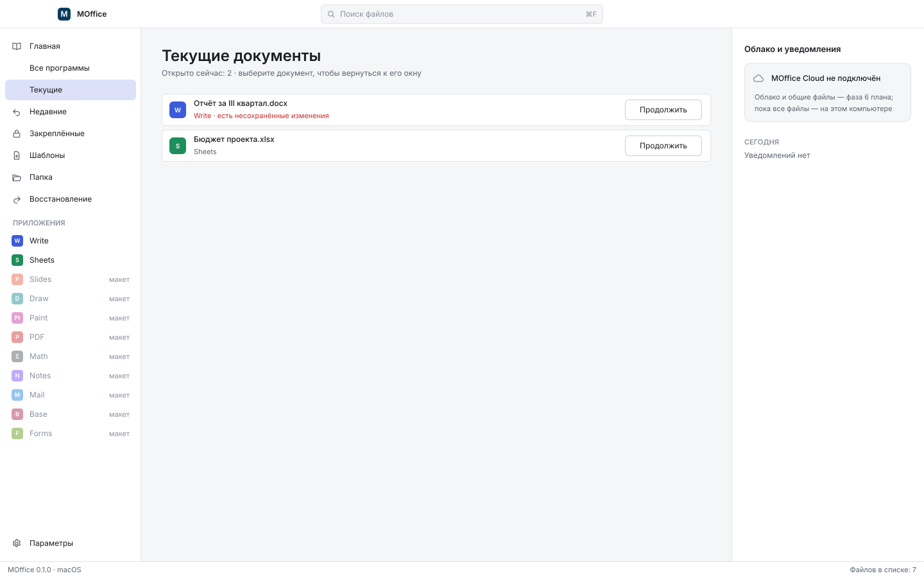Click the Write icon beside Отчёт за III квартал.docx
924x578 pixels.
[178, 110]
